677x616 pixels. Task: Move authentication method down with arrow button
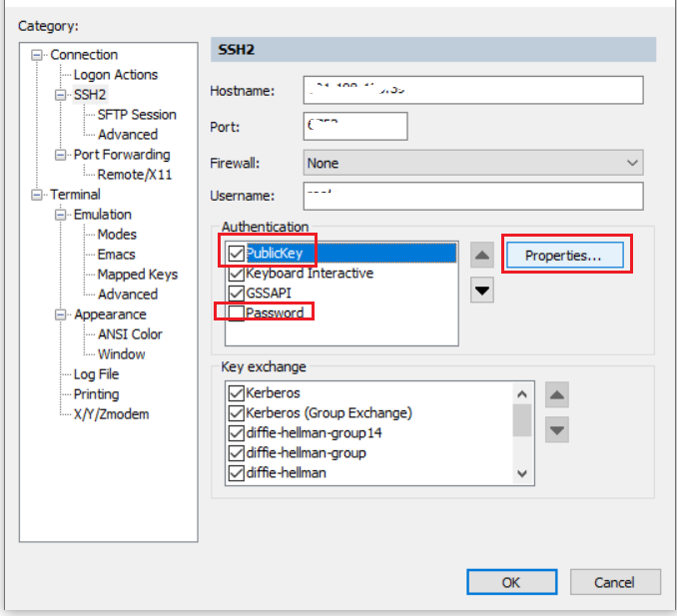click(482, 291)
